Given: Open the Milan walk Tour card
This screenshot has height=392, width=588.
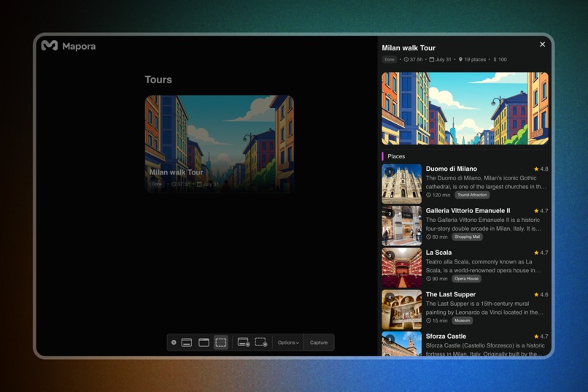Looking at the screenshot, I should click(x=220, y=144).
